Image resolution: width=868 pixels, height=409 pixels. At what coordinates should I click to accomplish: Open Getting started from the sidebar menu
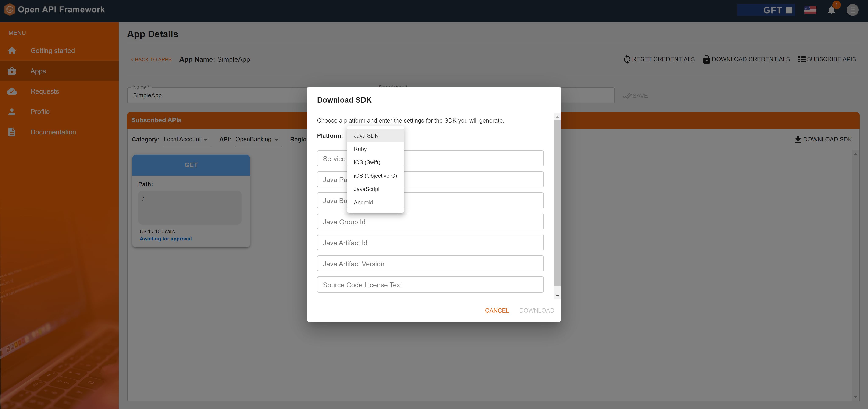pyautogui.click(x=53, y=50)
